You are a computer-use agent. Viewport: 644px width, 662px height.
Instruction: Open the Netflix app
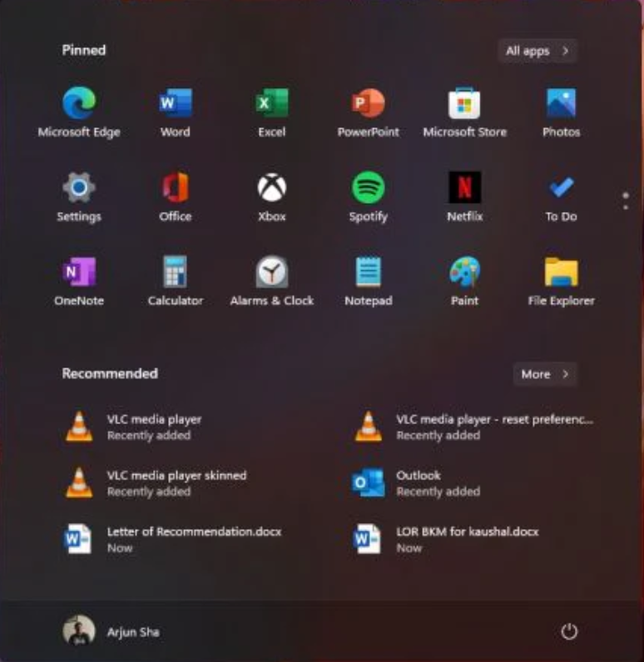click(x=464, y=196)
